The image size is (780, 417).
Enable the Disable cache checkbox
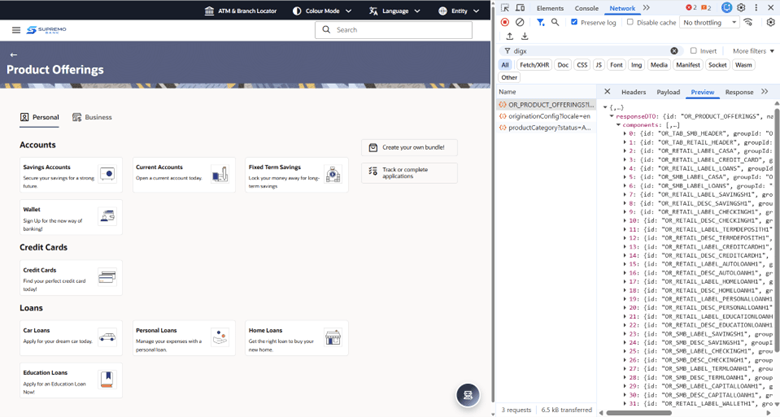(x=630, y=22)
